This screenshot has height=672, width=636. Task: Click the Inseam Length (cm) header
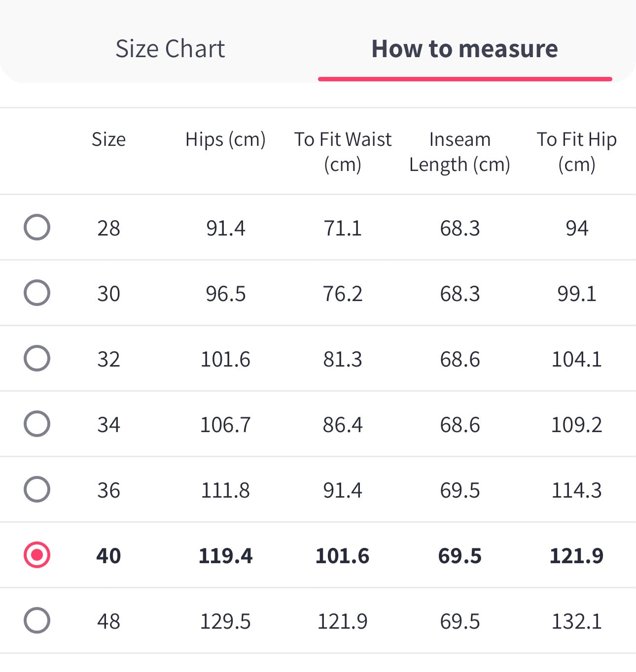coord(459,152)
